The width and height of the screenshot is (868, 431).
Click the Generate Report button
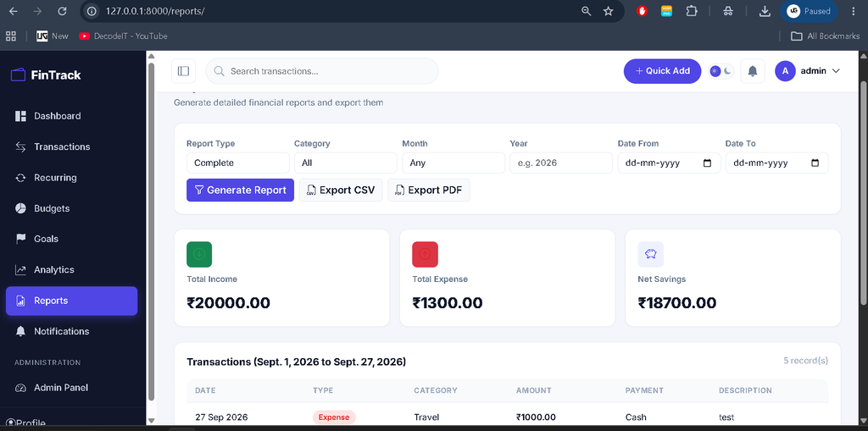240,191
